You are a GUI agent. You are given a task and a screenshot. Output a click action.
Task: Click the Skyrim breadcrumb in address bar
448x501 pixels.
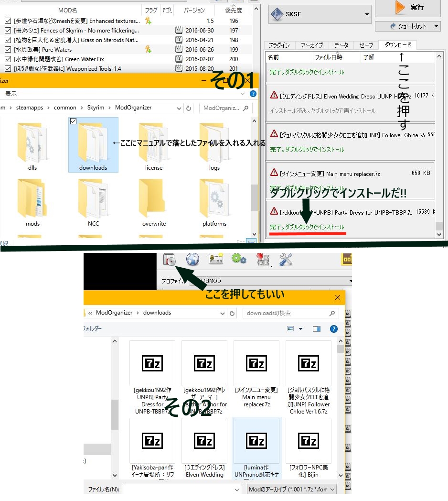click(x=96, y=108)
